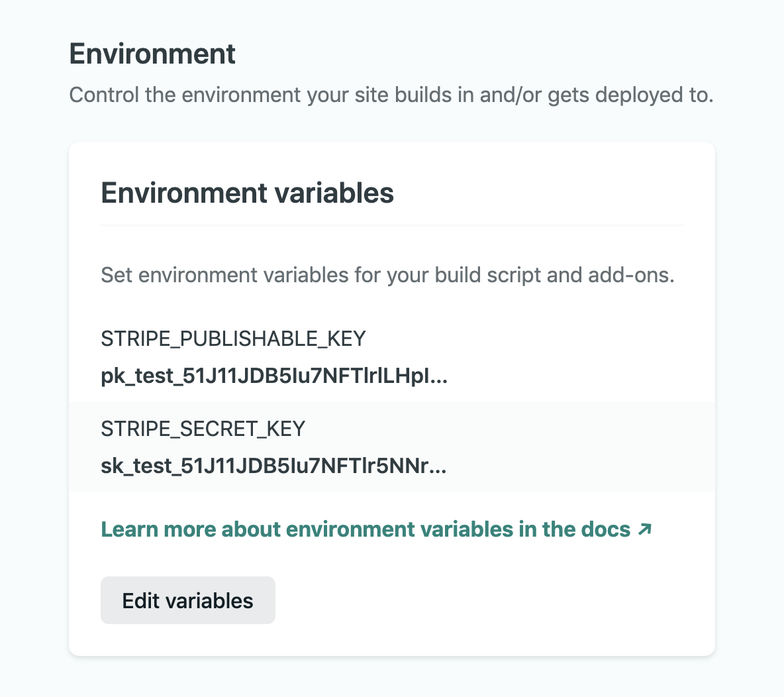The image size is (784, 697).
Task: Click the sk_test secret key value
Action: (273, 466)
